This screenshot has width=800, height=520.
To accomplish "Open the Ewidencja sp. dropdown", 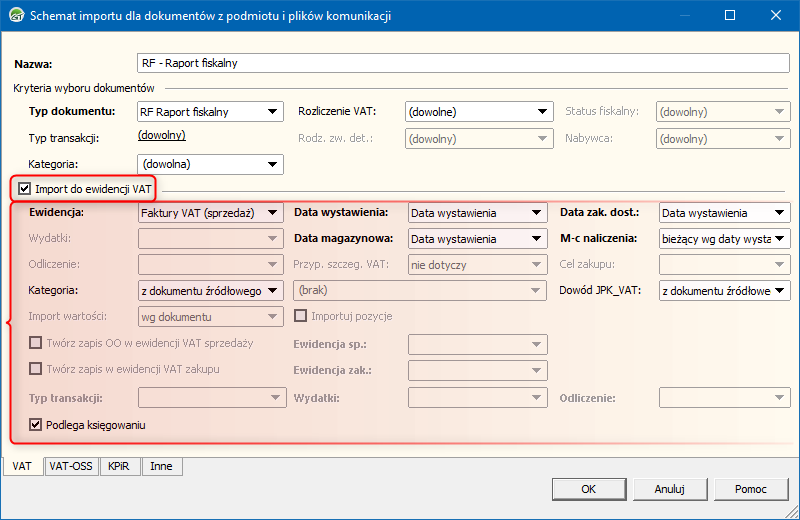I will click(x=478, y=344).
